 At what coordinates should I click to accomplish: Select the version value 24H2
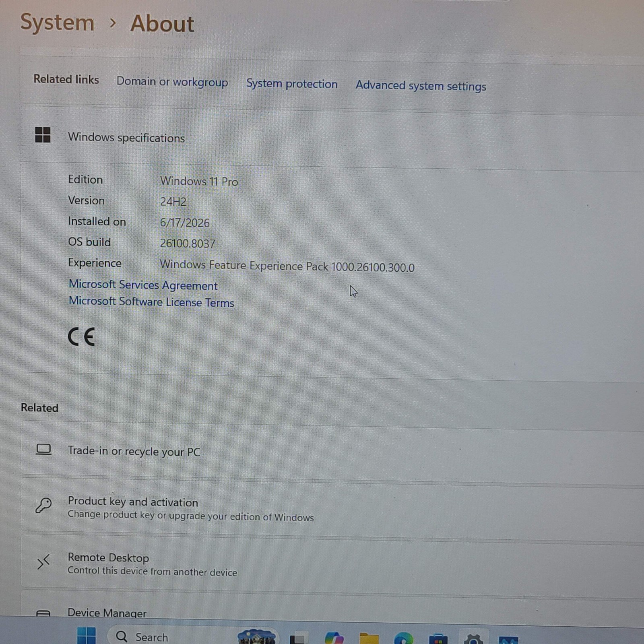coord(173,201)
